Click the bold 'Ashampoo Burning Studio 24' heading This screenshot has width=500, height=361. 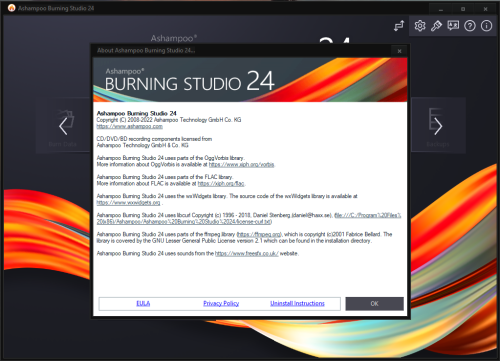[x=136, y=113]
